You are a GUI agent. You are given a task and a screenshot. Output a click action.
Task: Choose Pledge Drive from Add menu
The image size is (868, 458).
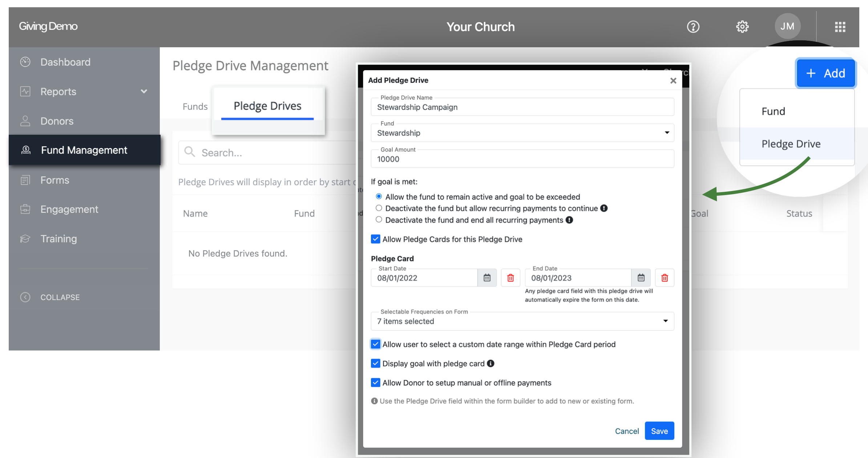pyautogui.click(x=791, y=144)
